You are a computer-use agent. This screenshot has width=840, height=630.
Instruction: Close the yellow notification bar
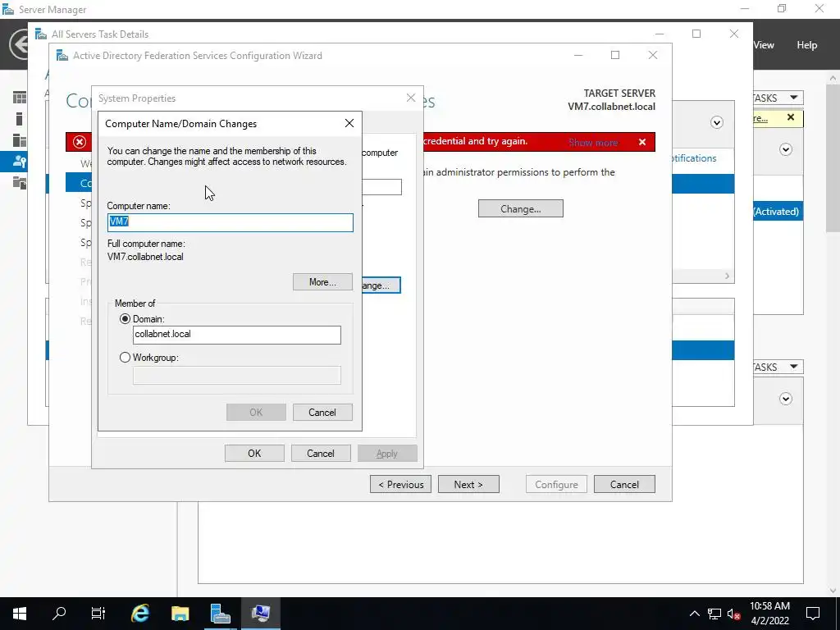pyautogui.click(x=791, y=117)
